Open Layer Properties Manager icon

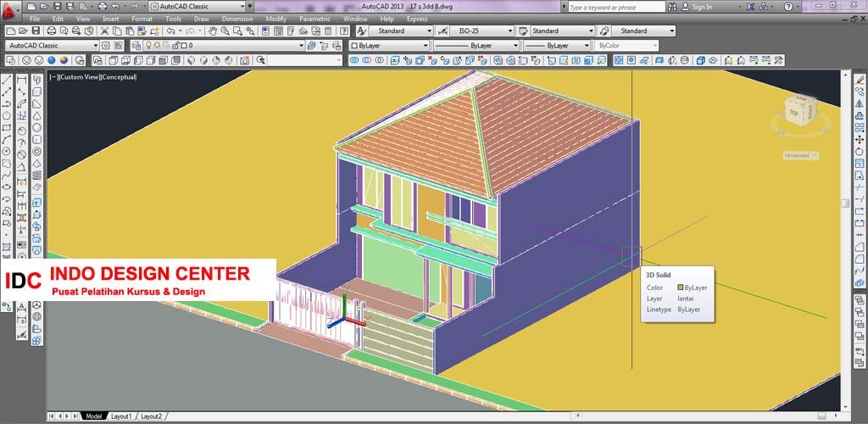pyautogui.click(x=135, y=46)
